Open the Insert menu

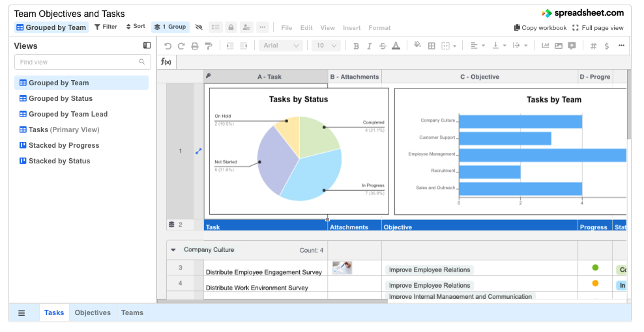click(x=351, y=28)
